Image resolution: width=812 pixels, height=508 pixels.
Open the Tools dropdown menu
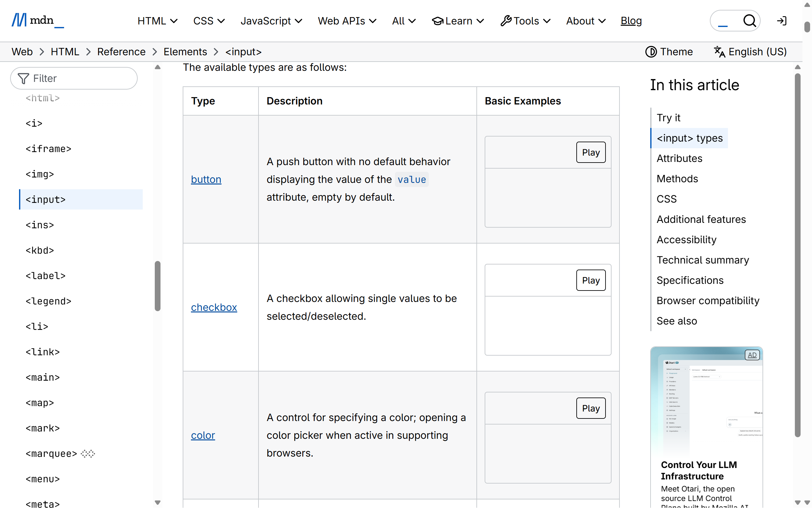(525, 21)
